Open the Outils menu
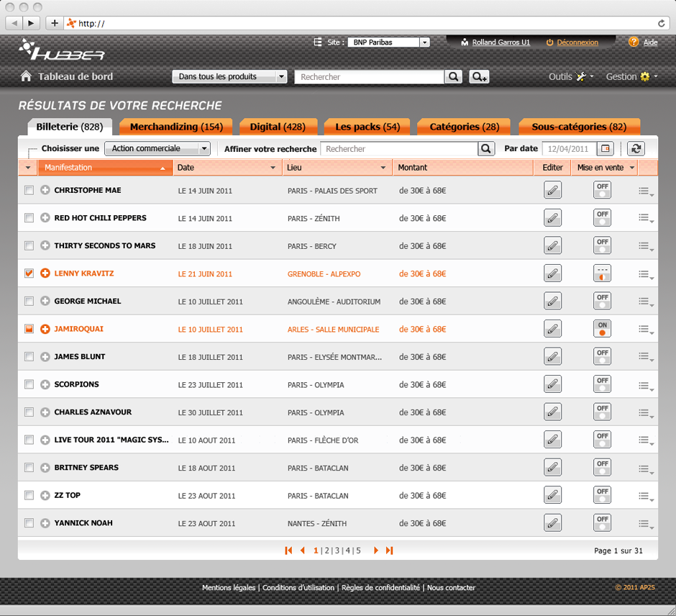This screenshot has width=676, height=616. 571,77
